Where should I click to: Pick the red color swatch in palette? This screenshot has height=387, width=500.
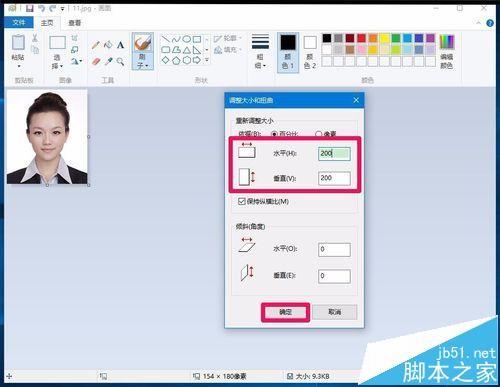[x=361, y=38]
